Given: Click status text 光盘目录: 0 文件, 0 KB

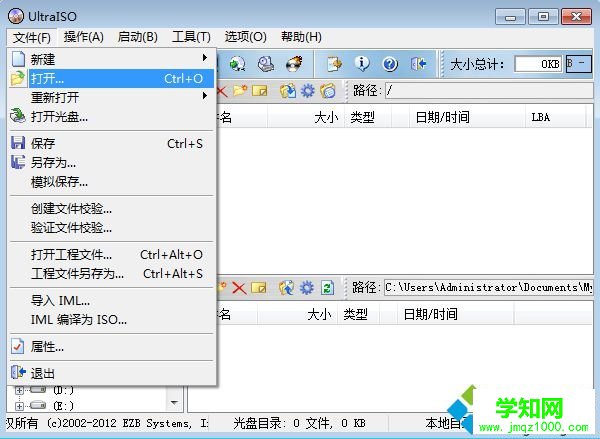Looking at the screenshot, I should [x=299, y=423].
